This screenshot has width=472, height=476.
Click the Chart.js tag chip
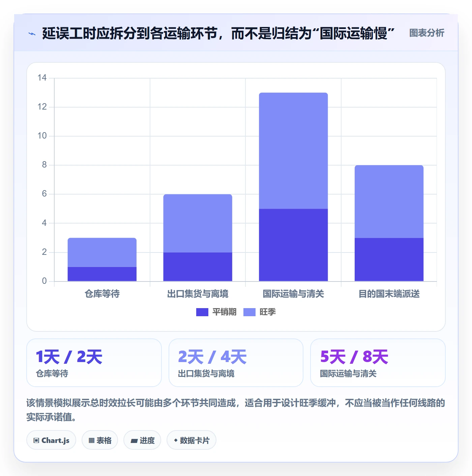[x=51, y=440]
